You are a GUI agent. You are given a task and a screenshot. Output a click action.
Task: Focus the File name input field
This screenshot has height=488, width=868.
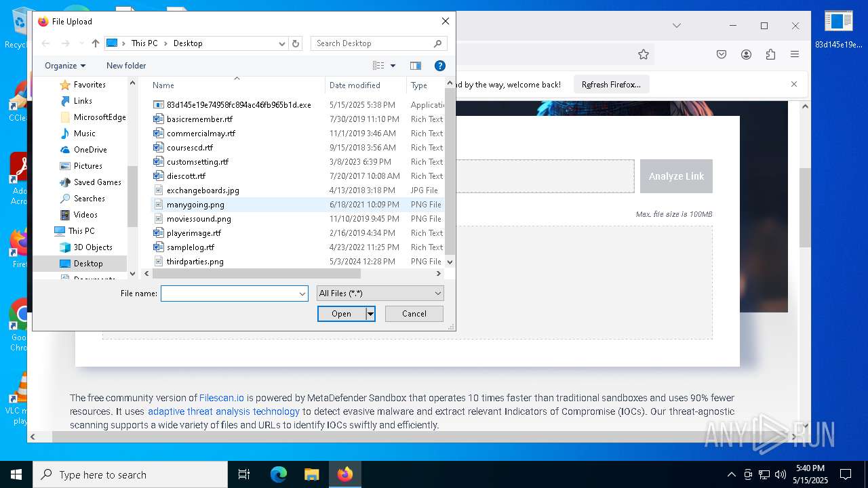pos(229,293)
